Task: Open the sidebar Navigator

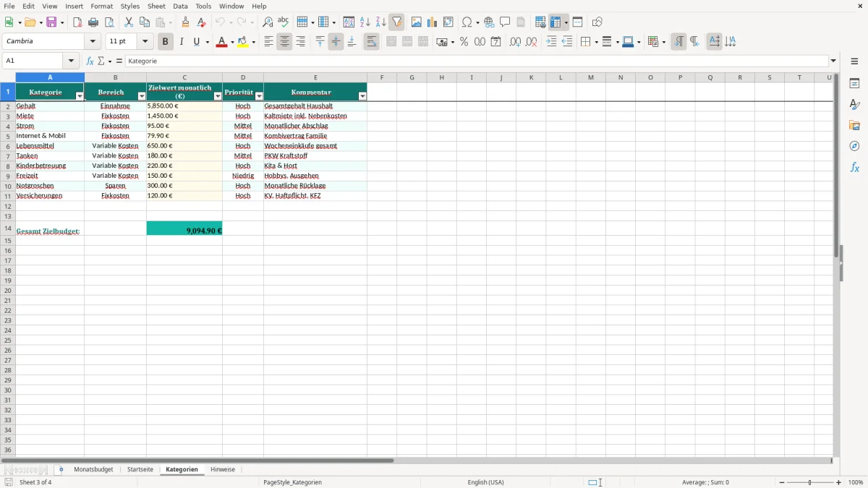Action: [854, 146]
